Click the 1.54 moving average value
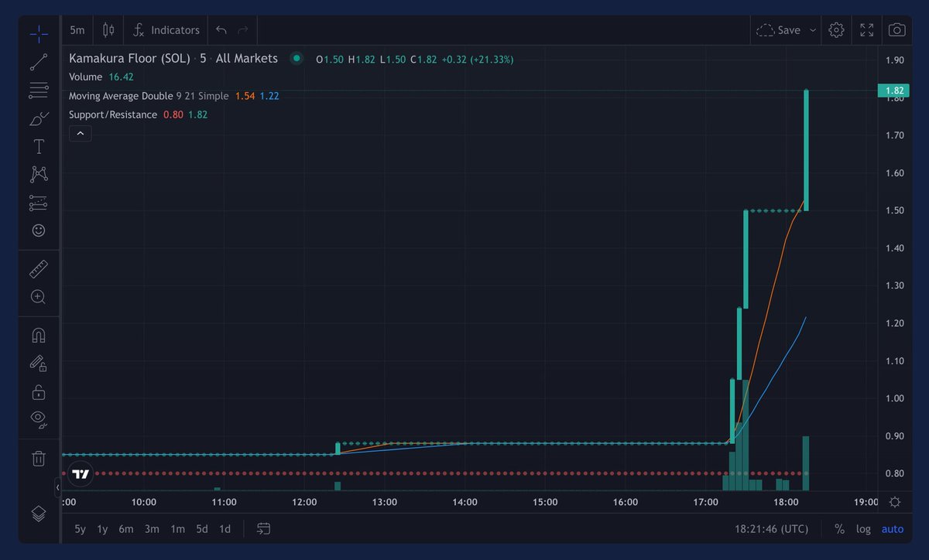 pos(245,96)
